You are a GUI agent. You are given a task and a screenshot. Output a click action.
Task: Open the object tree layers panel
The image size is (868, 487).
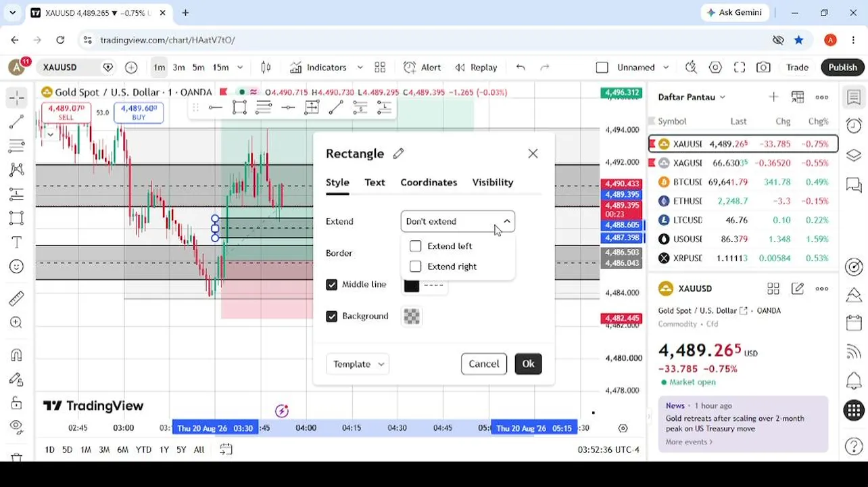click(x=854, y=155)
